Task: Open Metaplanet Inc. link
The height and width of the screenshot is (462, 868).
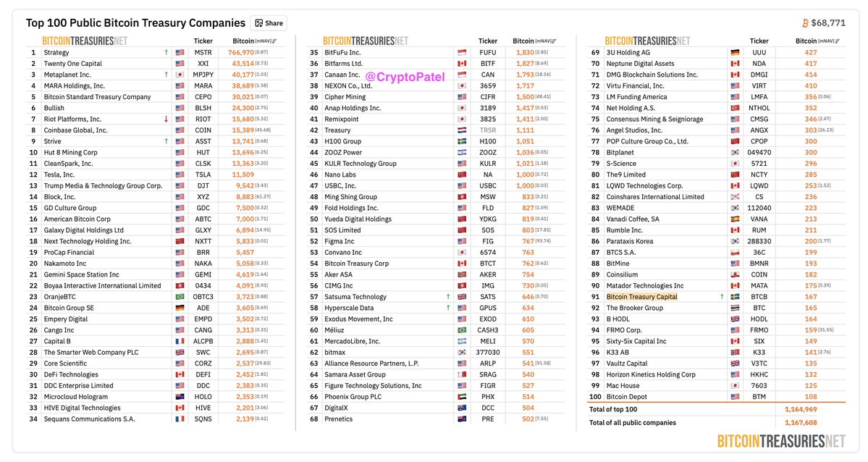Action: (x=67, y=75)
